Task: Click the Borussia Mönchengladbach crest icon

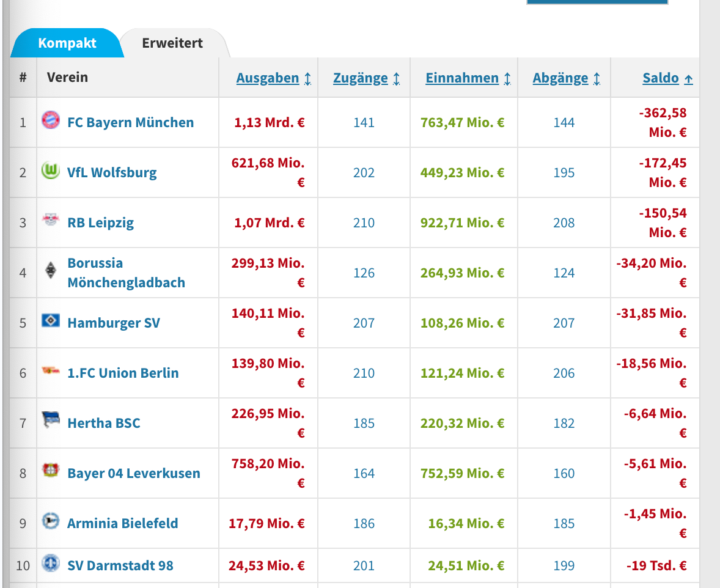Action: click(50, 270)
